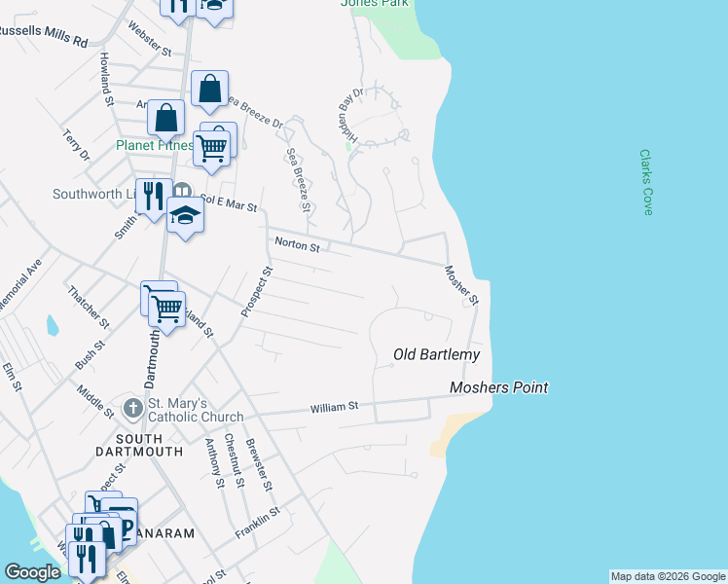Select the Thatcher St label
Image resolution: width=728 pixels, height=584 pixels.
pyautogui.click(x=89, y=308)
